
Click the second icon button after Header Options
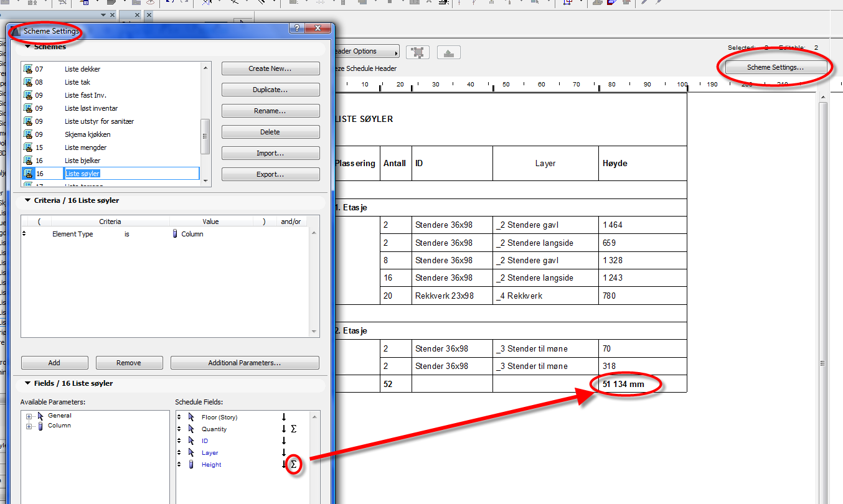click(x=449, y=52)
